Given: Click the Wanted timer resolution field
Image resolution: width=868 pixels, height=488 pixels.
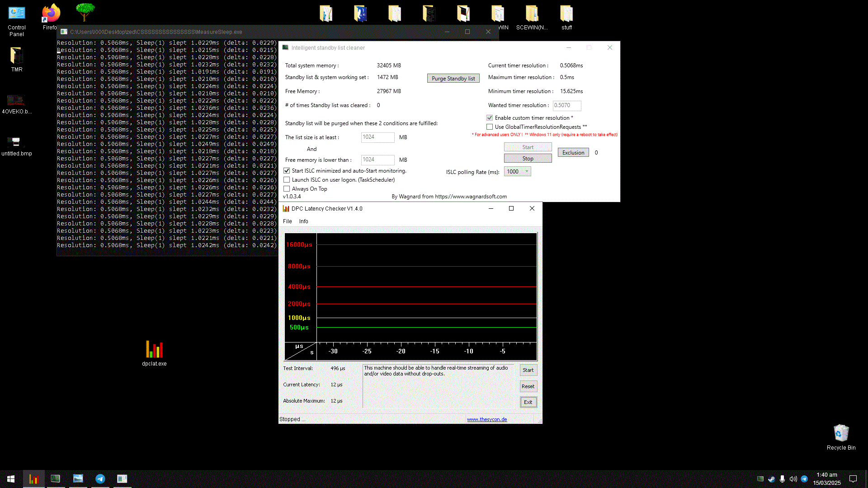Looking at the screenshot, I should click(566, 105).
